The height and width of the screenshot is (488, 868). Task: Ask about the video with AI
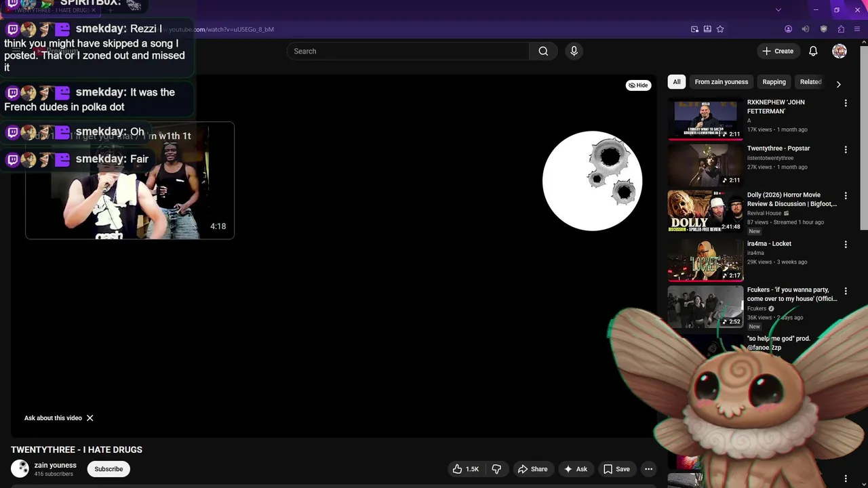coord(575,469)
